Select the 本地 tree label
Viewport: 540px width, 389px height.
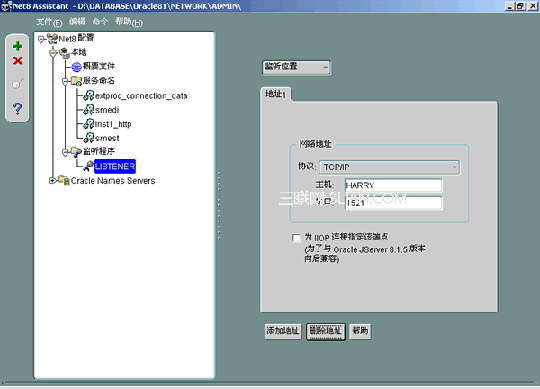(79, 52)
